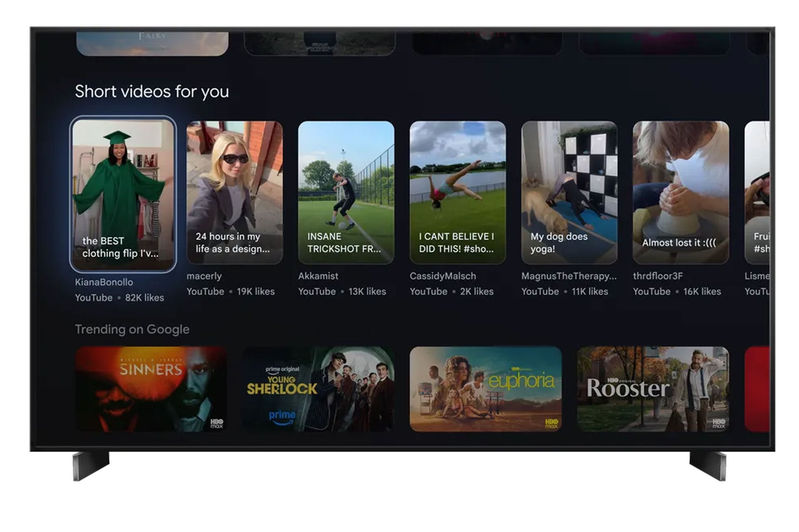Image resolution: width=799 pixels, height=532 pixels.
Task: Play the 'I CANT BELIEVE I DID THIS!' short
Action: coord(459,191)
